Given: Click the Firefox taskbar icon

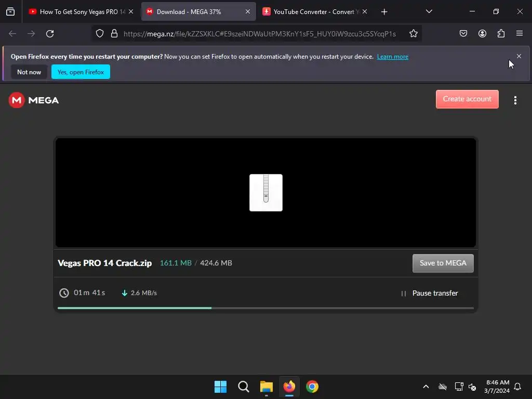Looking at the screenshot, I should click(289, 387).
